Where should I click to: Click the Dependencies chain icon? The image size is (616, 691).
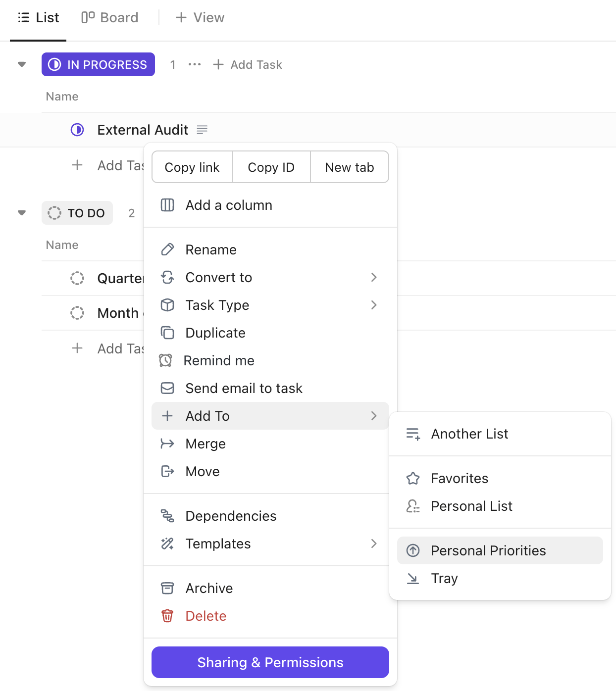click(x=167, y=516)
